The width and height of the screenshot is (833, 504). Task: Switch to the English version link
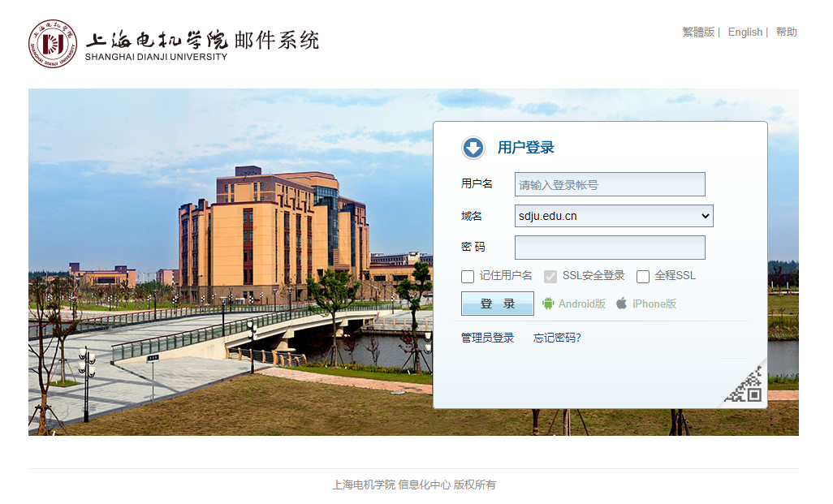coord(745,32)
